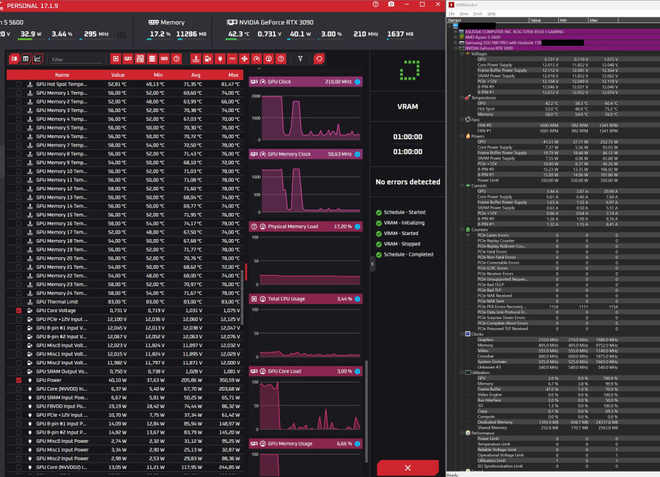
Task: Toggle the usage gauge filter icon
Action: [x=269, y=59]
